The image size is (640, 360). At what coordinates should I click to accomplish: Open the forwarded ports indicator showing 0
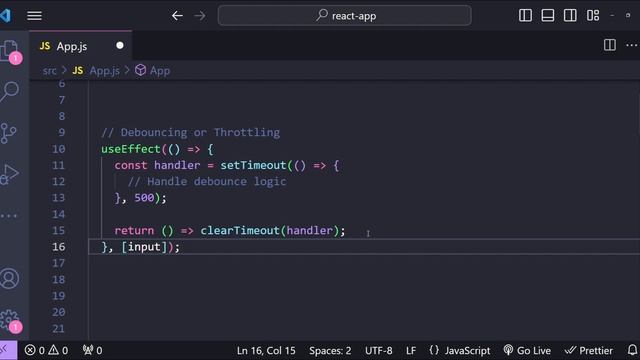coord(93,350)
